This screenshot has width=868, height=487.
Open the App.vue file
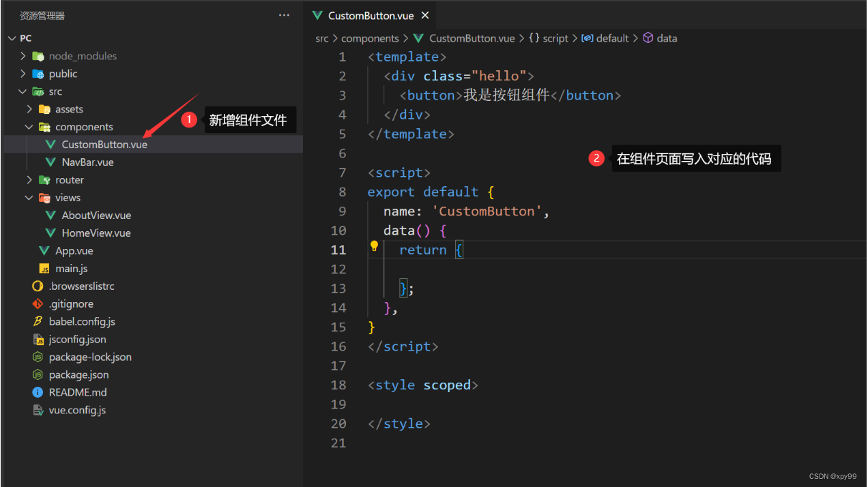[75, 250]
